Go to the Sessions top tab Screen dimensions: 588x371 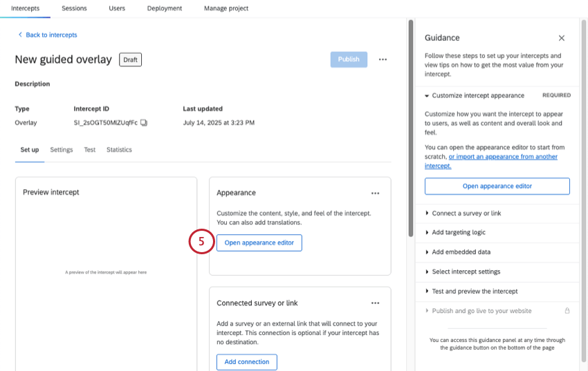coord(74,8)
